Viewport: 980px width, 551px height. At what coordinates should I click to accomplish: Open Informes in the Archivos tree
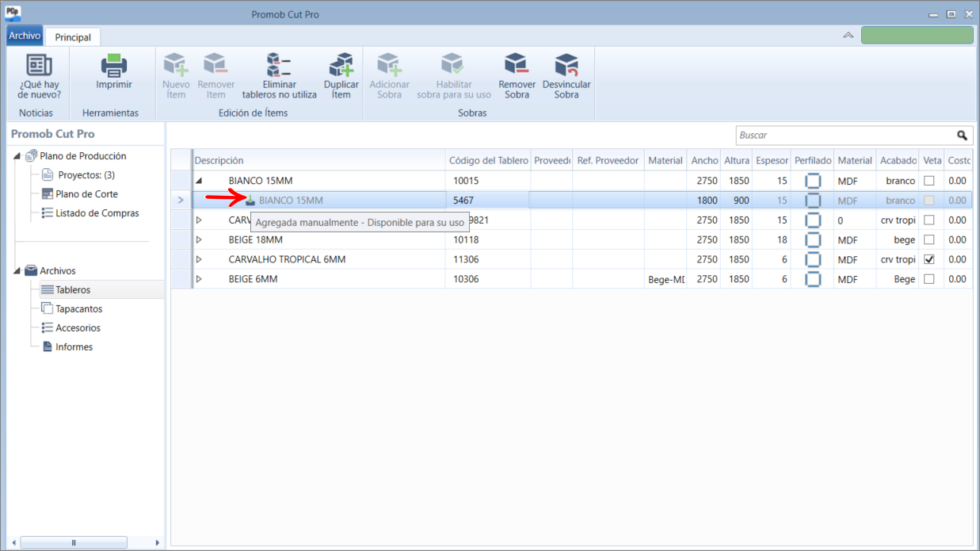pos(74,347)
